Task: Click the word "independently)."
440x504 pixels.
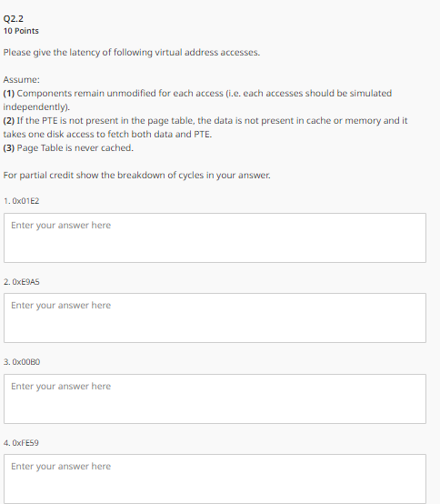Action: pyautogui.click(x=36, y=107)
